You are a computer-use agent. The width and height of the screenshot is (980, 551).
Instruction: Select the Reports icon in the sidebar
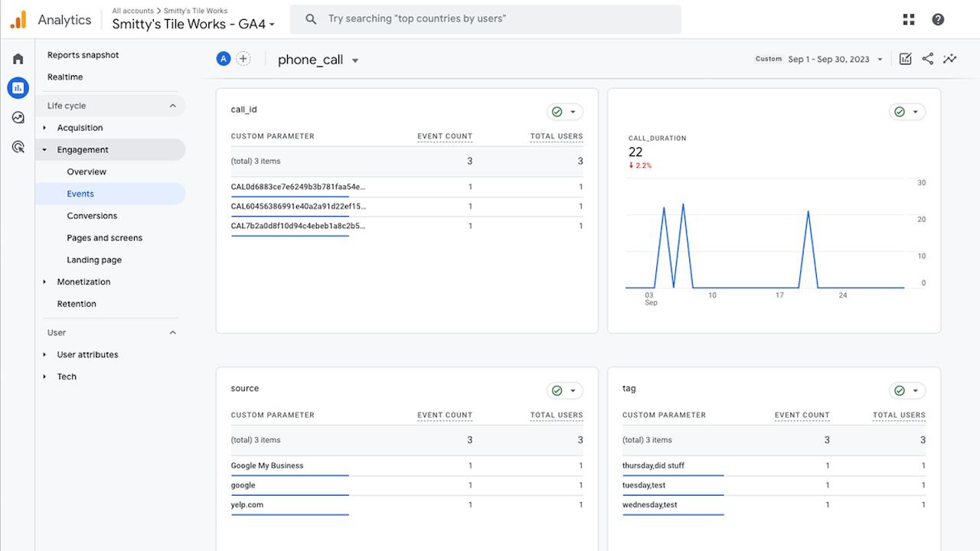click(x=18, y=87)
